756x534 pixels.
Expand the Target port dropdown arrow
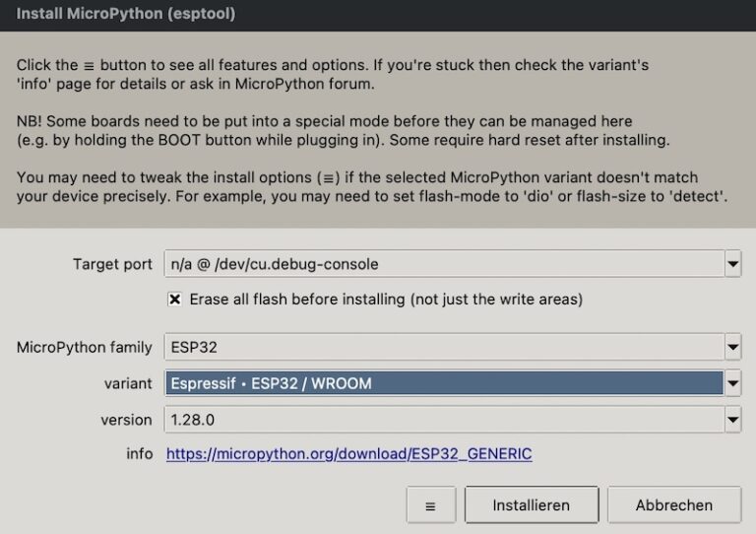tap(732, 264)
